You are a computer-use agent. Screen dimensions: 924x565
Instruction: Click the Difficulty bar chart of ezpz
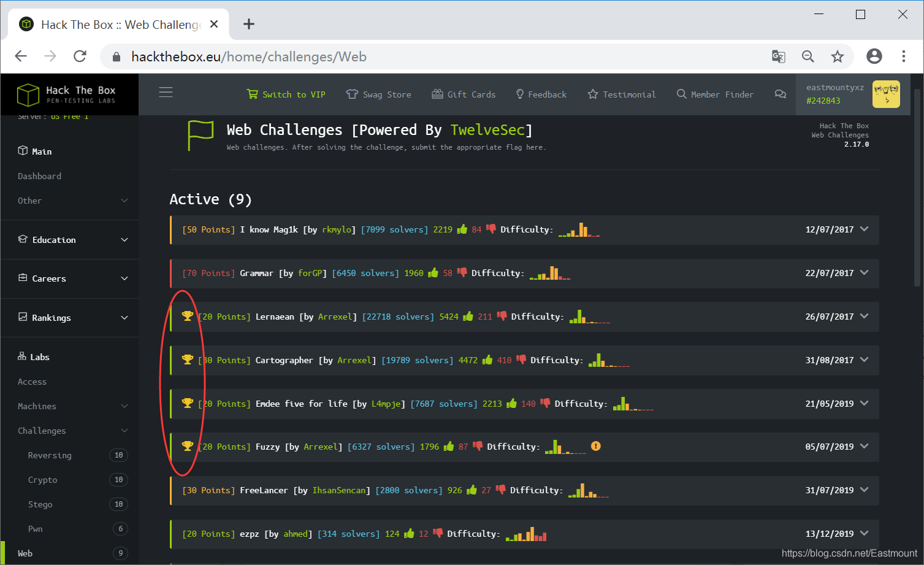[x=526, y=534]
